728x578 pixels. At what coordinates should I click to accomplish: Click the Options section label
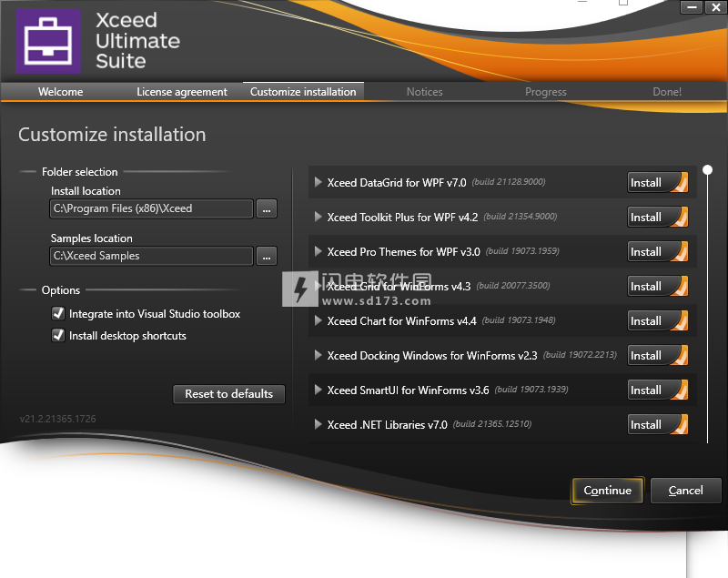[x=61, y=290]
